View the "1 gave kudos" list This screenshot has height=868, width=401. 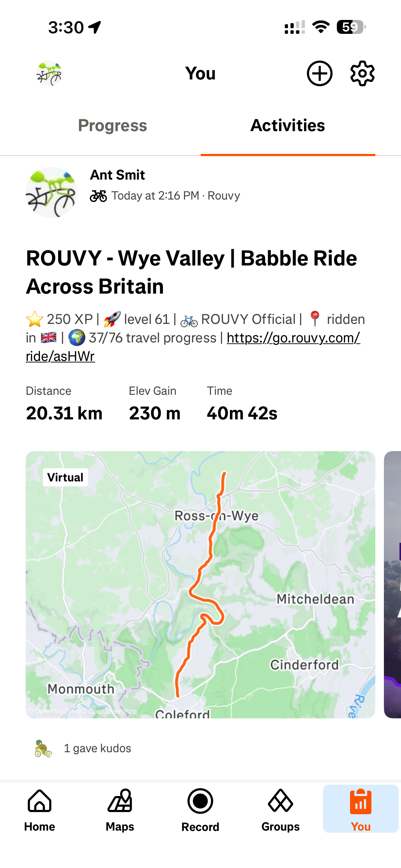[x=97, y=748]
